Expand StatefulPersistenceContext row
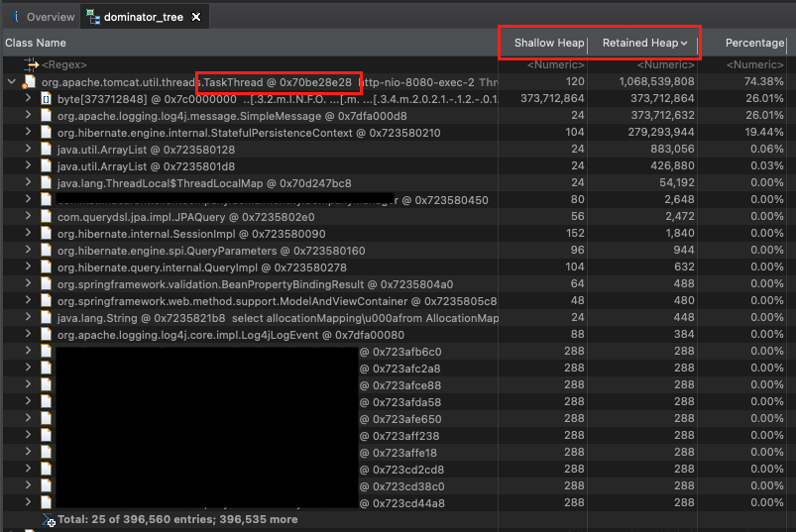 (x=29, y=132)
